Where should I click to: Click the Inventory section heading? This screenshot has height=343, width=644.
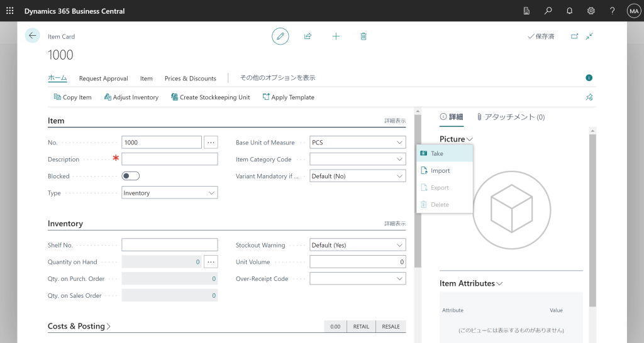[x=65, y=224]
